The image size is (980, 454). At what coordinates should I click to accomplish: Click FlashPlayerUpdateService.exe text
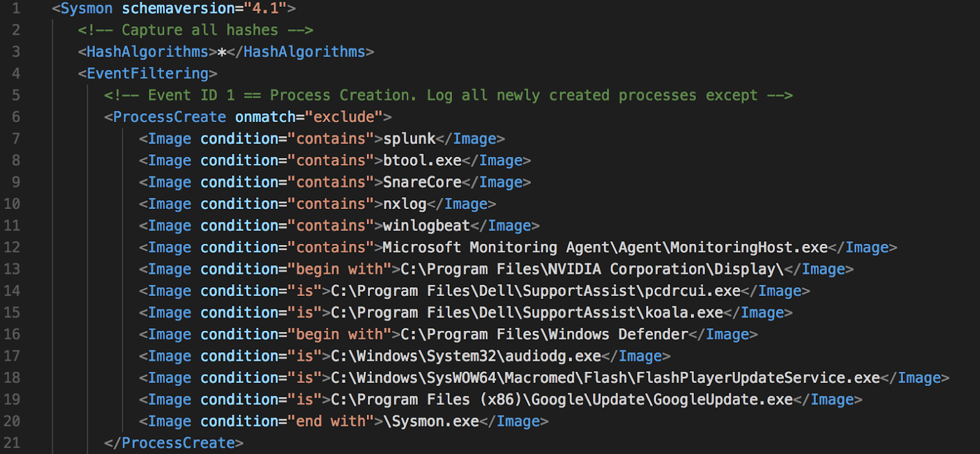[758, 378]
